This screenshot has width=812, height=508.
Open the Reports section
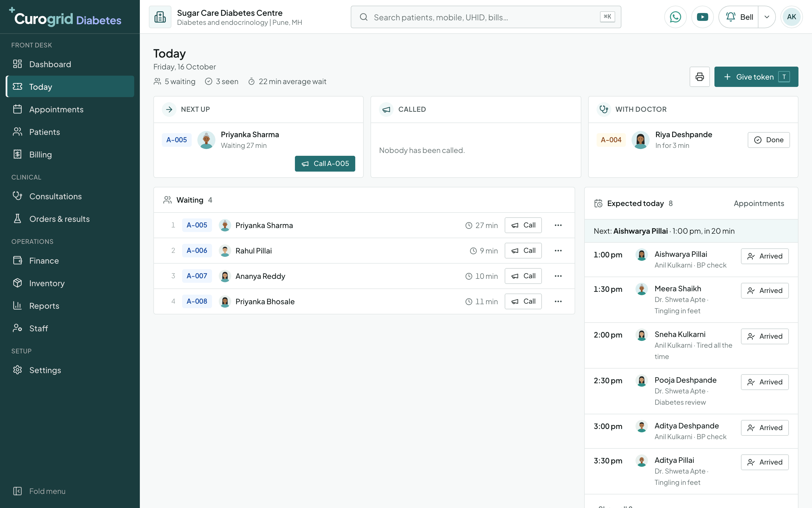[x=70, y=306]
